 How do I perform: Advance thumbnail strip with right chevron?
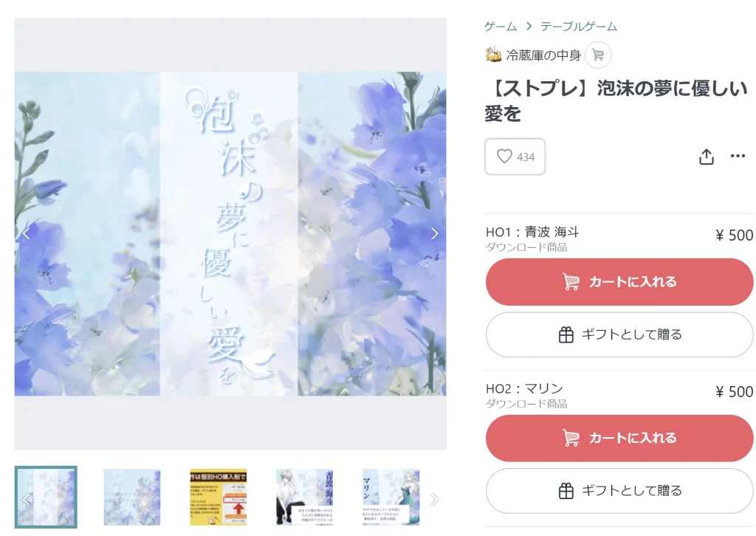pos(434,499)
